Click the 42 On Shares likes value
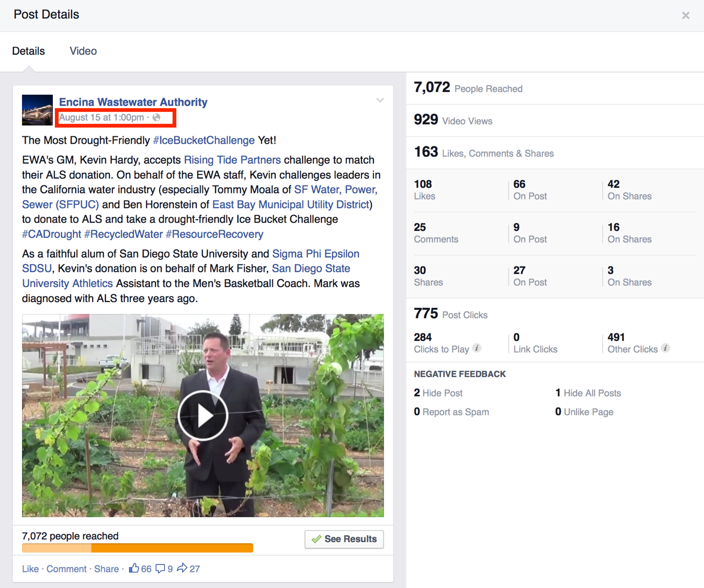Viewport: 704px width, 588px height. pos(630,190)
